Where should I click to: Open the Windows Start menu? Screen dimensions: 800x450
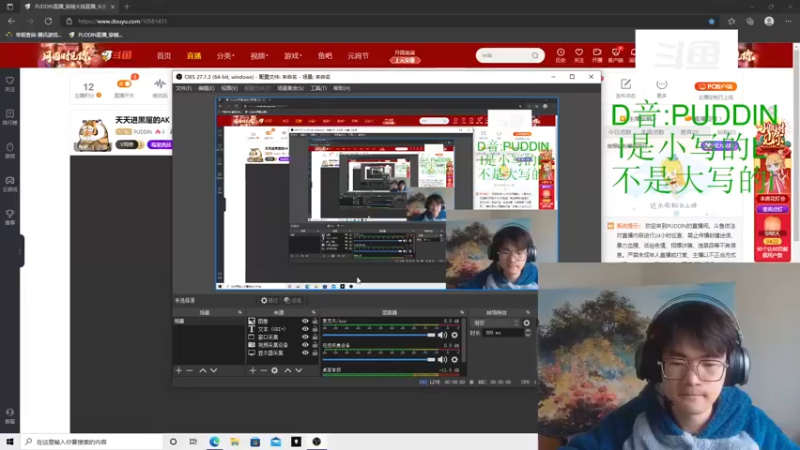click(x=10, y=442)
